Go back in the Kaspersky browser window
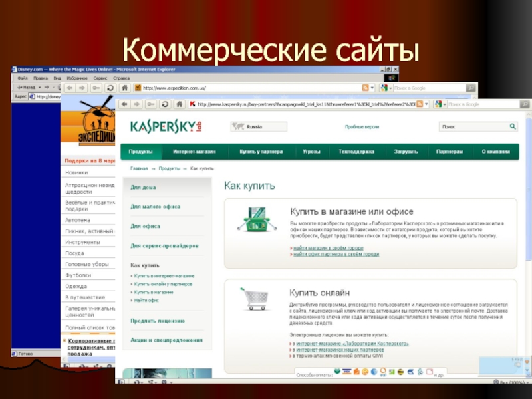 pyautogui.click(x=124, y=104)
